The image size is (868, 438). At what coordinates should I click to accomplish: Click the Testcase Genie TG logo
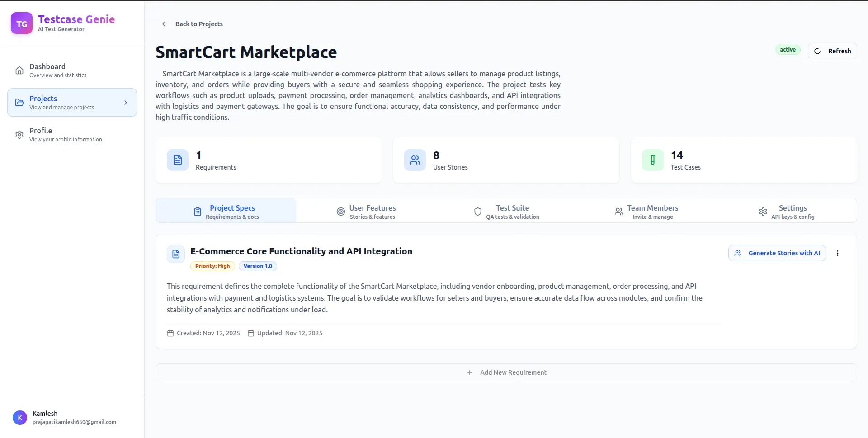21,24
